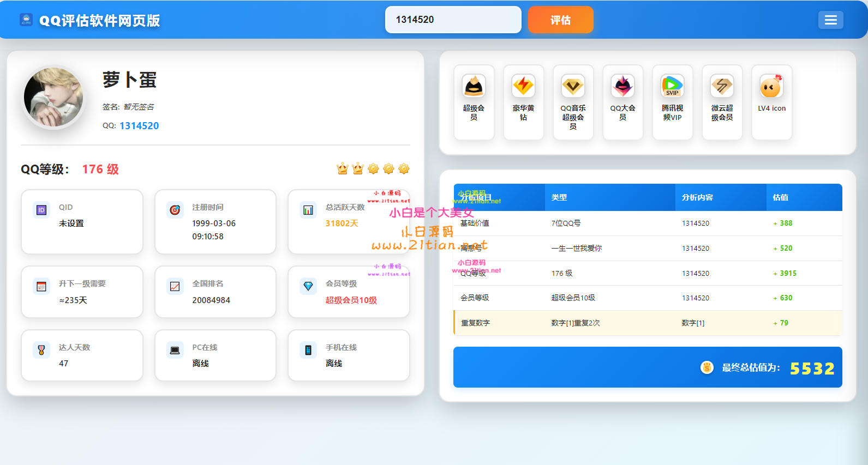
Task: Click the 达人天数 medal icon
Action: 41,350
